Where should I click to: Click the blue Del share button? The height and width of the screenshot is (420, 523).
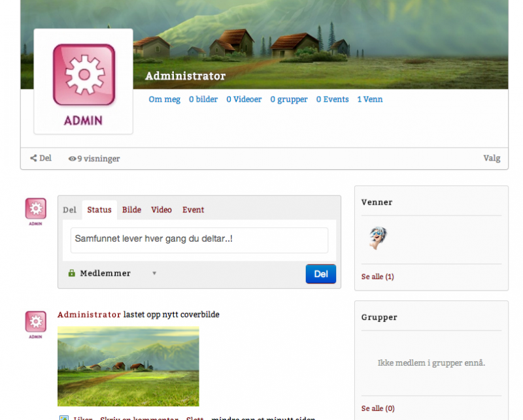click(x=321, y=274)
